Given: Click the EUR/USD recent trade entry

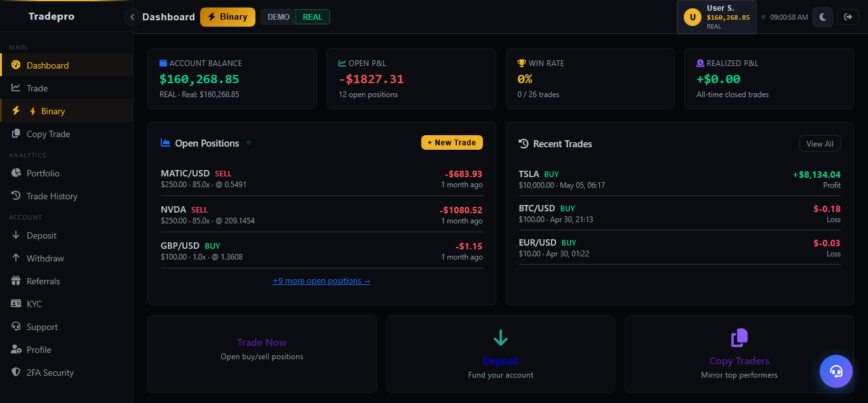Looking at the screenshot, I should pyautogui.click(x=679, y=248).
